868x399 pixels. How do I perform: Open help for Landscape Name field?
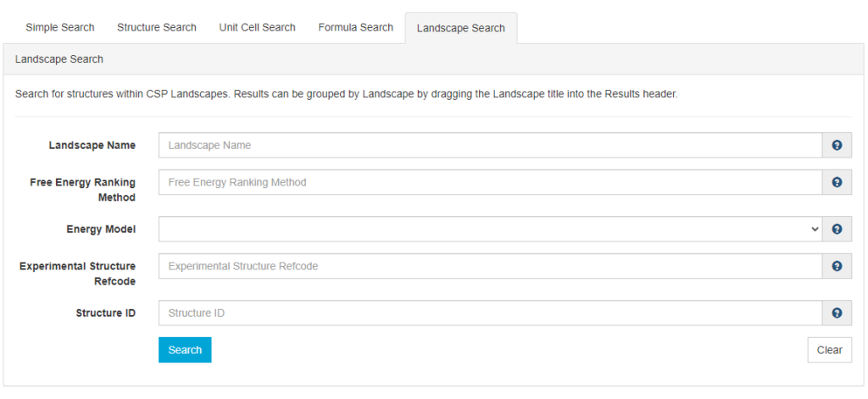pyautogui.click(x=837, y=145)
